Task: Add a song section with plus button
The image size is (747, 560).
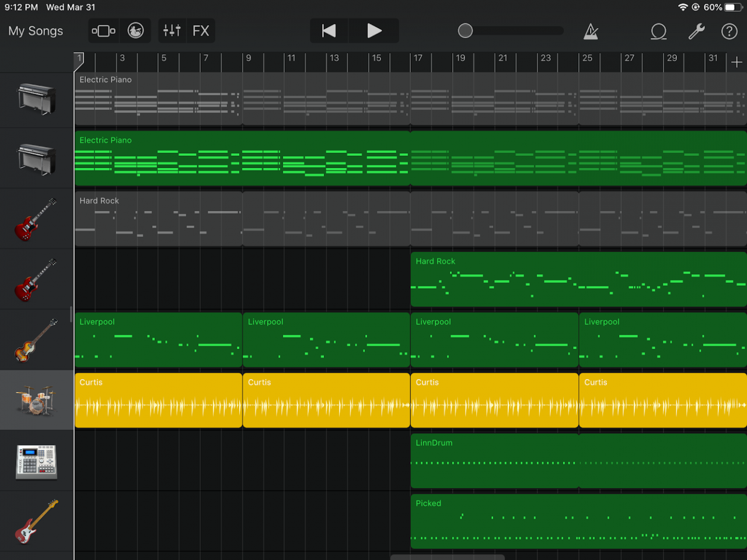Action: click(x=736, y=62)
